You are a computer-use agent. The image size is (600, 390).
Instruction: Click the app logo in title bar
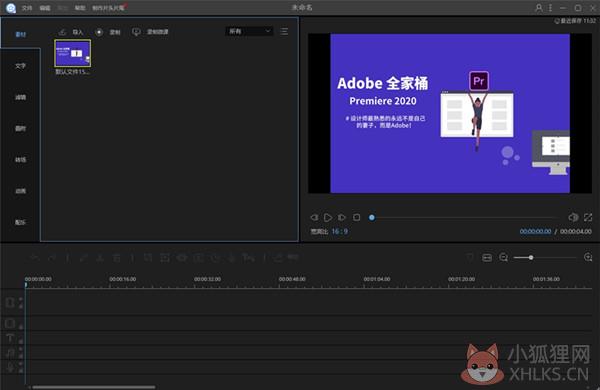(10, 8)
